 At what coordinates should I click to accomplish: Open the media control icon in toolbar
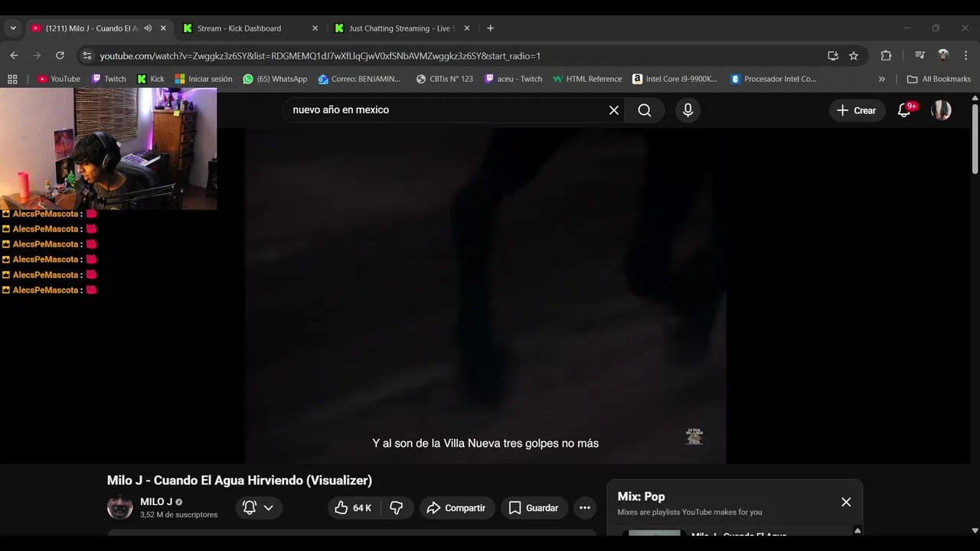tap(920, 56)
